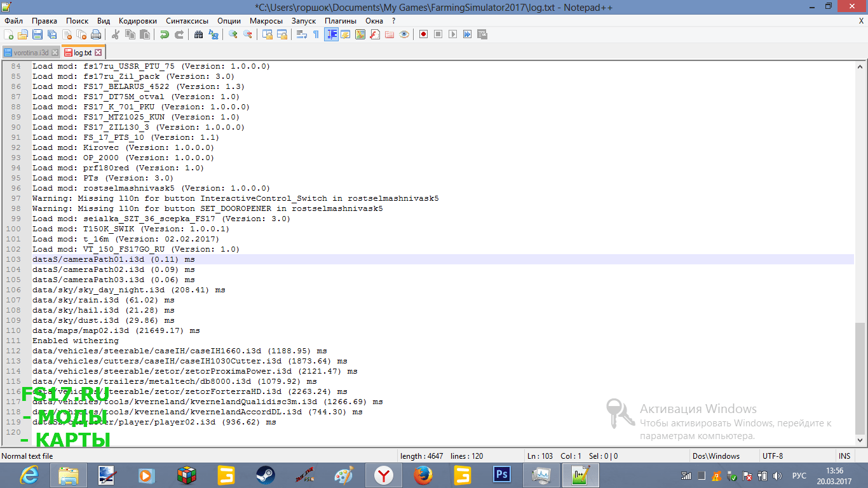Open the Файл menu
Screen dimensions: 868x488
(x=13, y=21)
